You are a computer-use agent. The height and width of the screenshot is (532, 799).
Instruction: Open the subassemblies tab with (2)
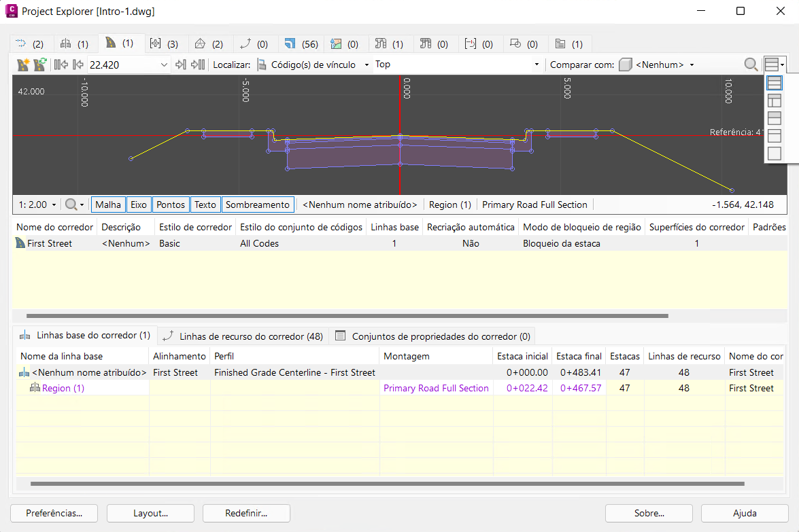click(210, 43)
